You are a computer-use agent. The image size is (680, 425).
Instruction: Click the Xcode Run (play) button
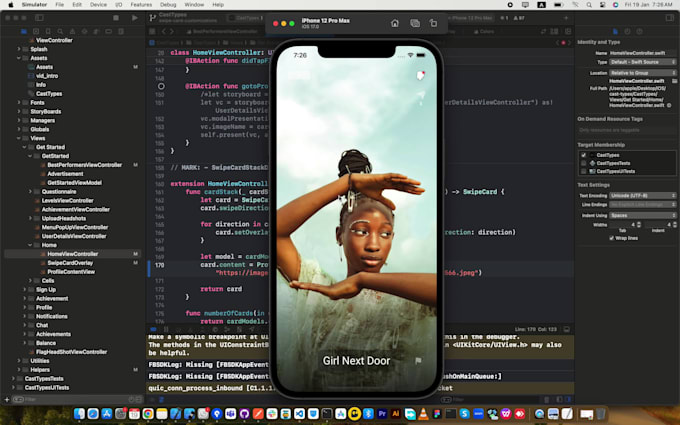135,18
